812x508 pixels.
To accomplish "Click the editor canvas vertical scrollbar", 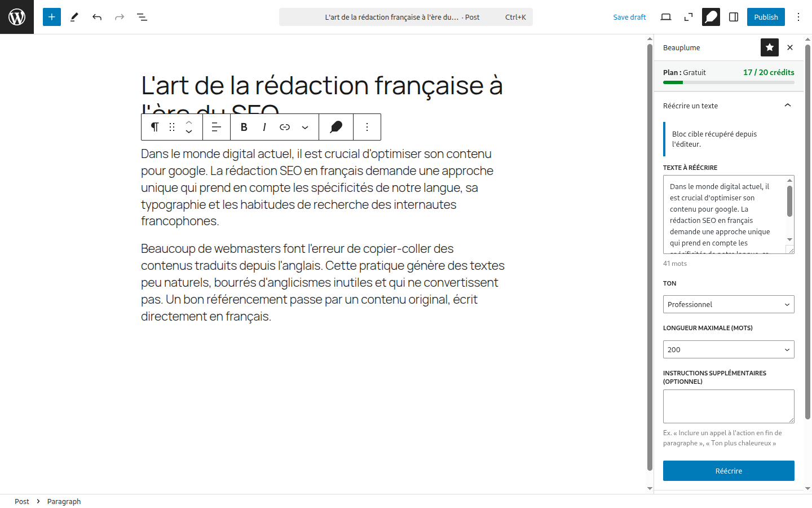I will tap(650, 257).
